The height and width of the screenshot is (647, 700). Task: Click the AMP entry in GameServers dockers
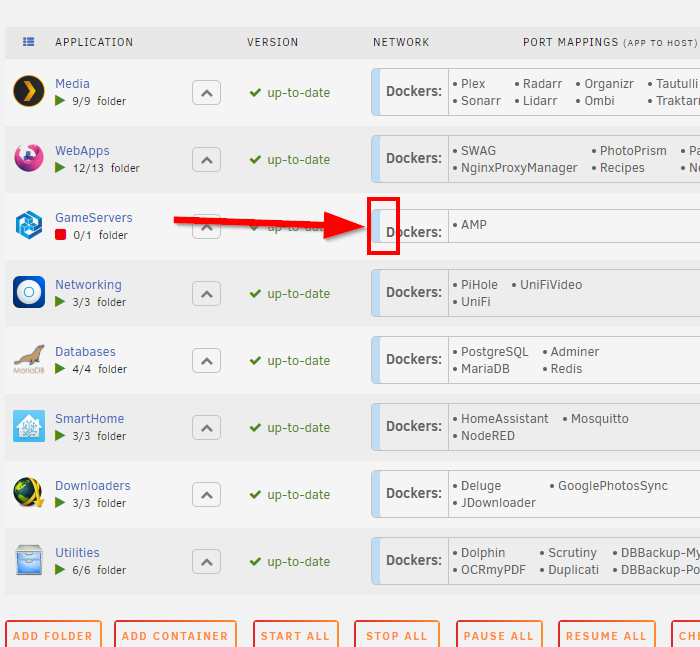tap(474, 225)
